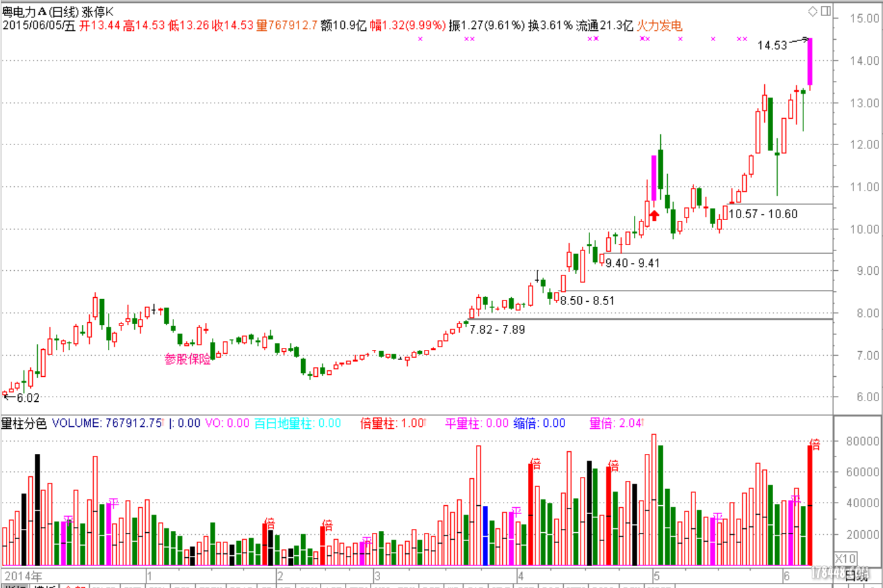Open the 量柱分色 indicator name

pos(24,423)
